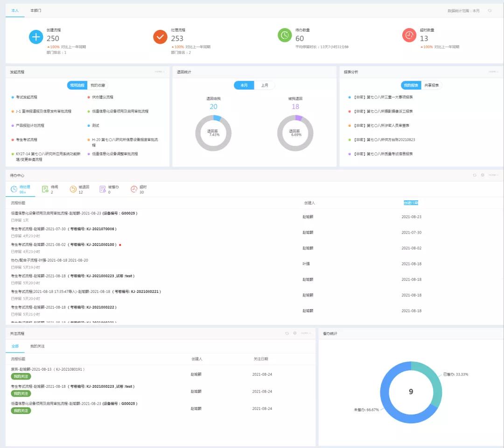504x448 pixels.
Task: Open report 第七〇八所供方台账20210823
Action: [385, 139]
